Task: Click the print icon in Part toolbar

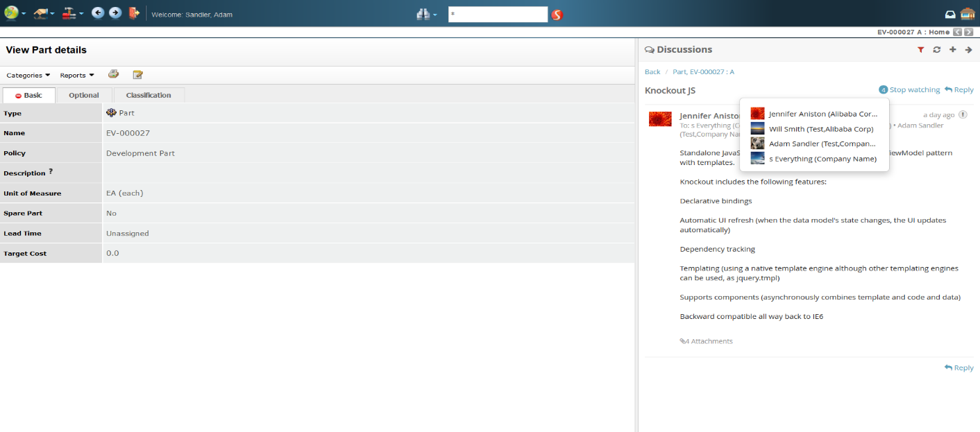Action: tap(113, 75)
